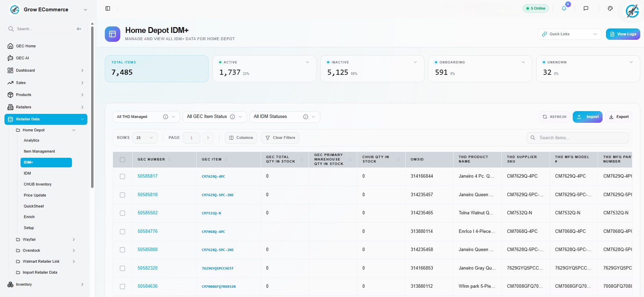
Task: Click the sidebar vertical scrollbar
Action: click(x=92, y=107)
